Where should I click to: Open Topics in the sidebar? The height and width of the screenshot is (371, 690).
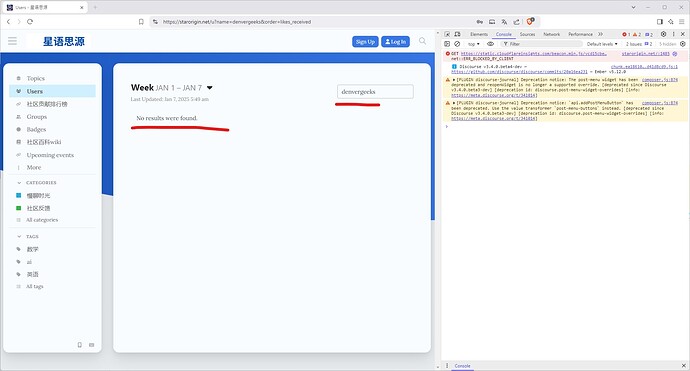tap(36, 78)
